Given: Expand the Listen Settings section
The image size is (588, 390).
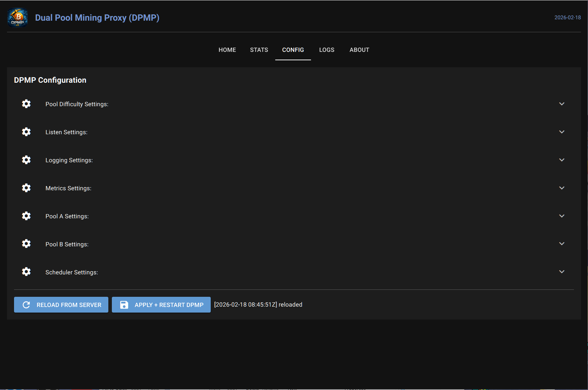Looking at the screenshot, I should (562, 132).
